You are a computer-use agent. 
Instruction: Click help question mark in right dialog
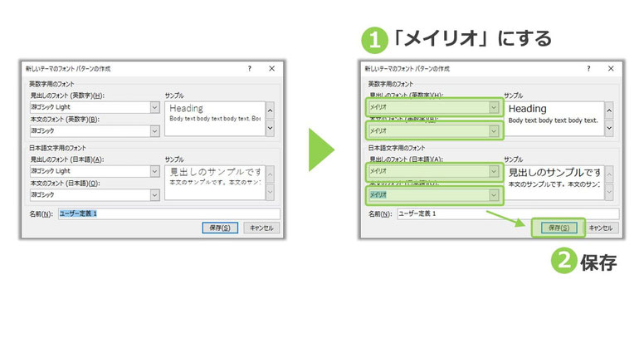pyautogui.click(x=588, y=69)
